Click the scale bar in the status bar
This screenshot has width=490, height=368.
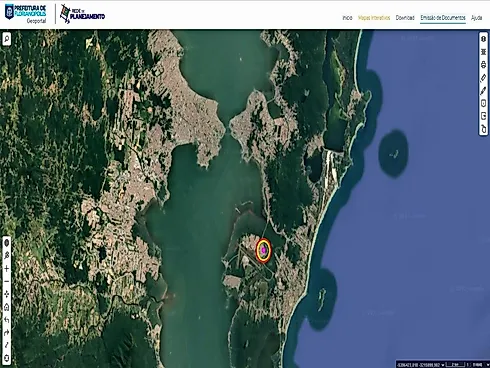[455, 365]
